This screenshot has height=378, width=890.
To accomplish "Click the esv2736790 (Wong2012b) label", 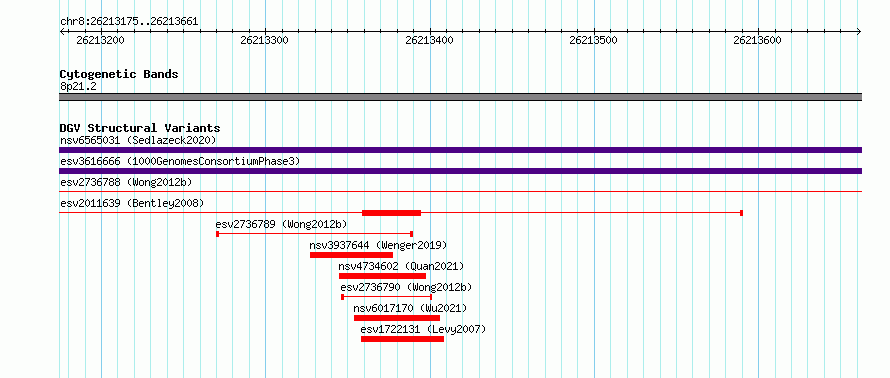I will click(x=406, y=287).
